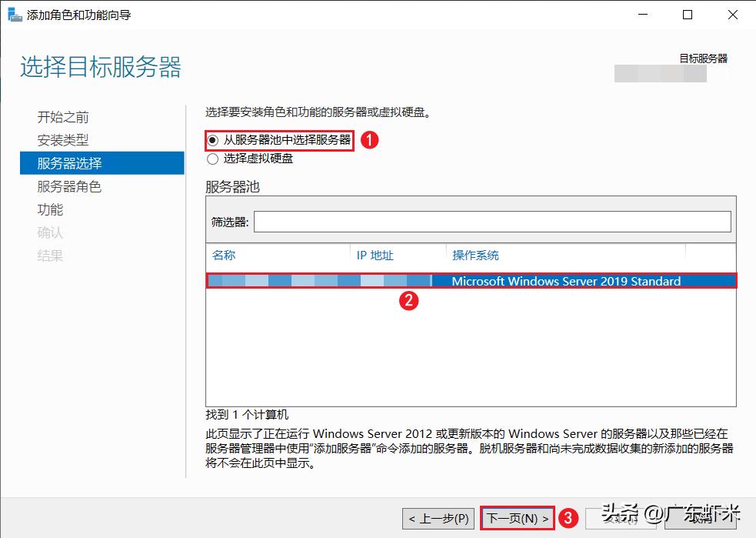756x538 pixels.
Task: Click the wizard icon in the title bar
Action: click(x=13, y=14)
